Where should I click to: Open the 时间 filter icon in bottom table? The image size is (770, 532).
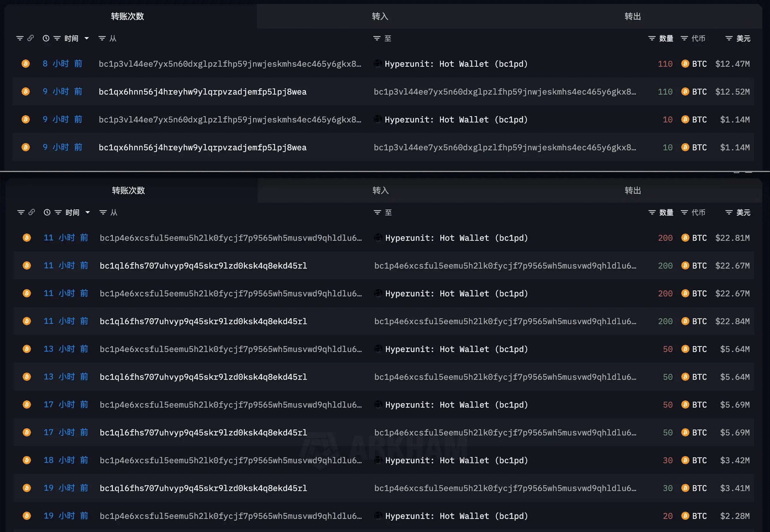58,212
